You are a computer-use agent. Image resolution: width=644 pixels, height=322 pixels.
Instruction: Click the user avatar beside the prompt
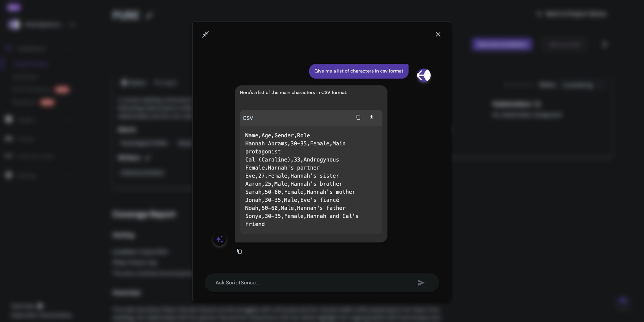coord(424,75)
